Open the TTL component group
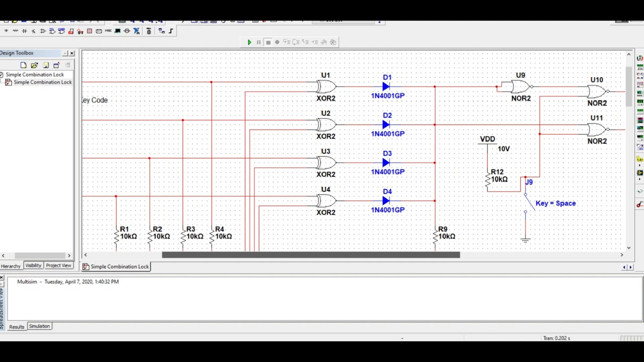644x362 pixels. tap(52, 31)
